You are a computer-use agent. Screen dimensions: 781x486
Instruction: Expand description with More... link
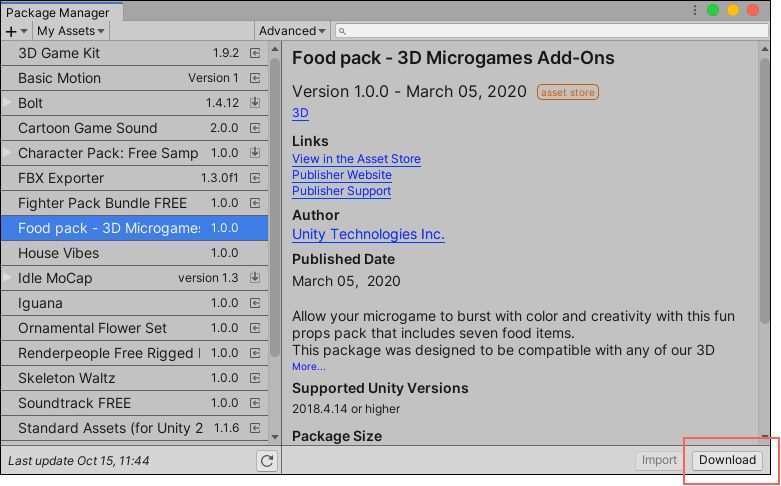[309, 367]
